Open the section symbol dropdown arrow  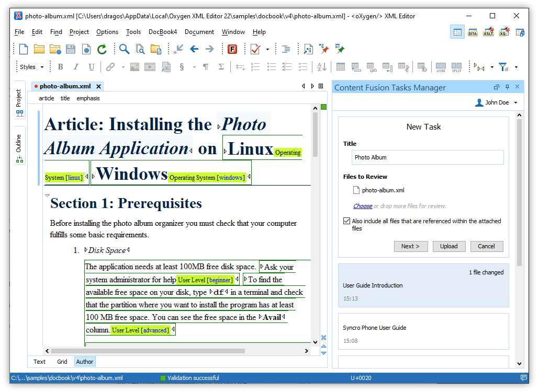[194, 67]
